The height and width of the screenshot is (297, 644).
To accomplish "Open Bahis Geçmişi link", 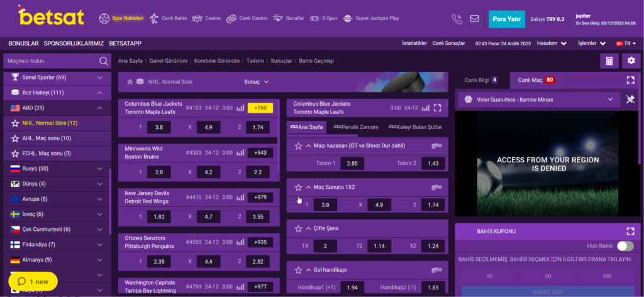I will point(316,61).
